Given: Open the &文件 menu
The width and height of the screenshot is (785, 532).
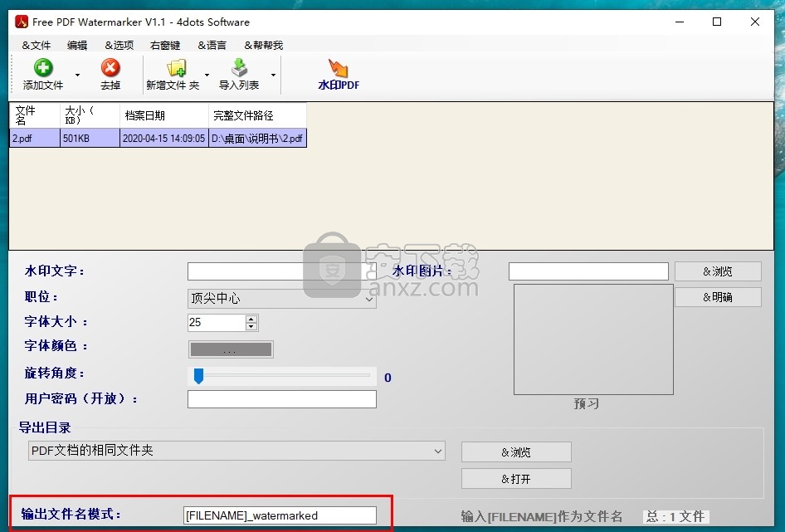Looking at the screenshot, I should click(x=36, y=45).
